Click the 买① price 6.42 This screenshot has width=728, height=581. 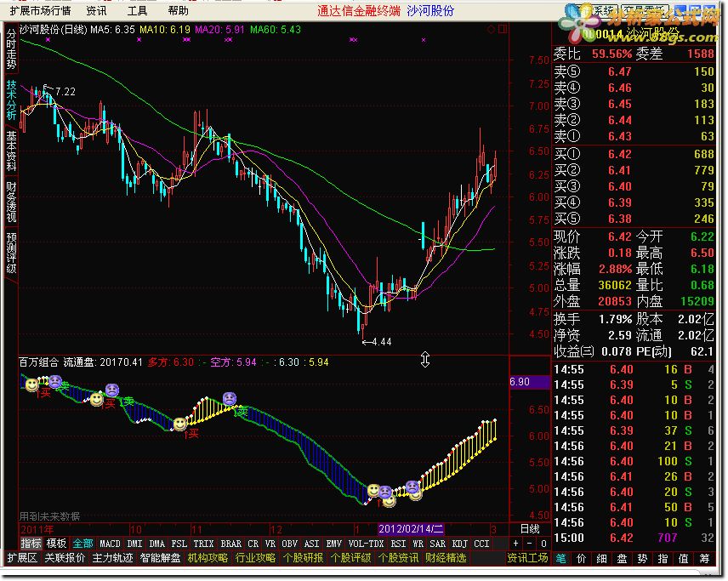point(620,154)
